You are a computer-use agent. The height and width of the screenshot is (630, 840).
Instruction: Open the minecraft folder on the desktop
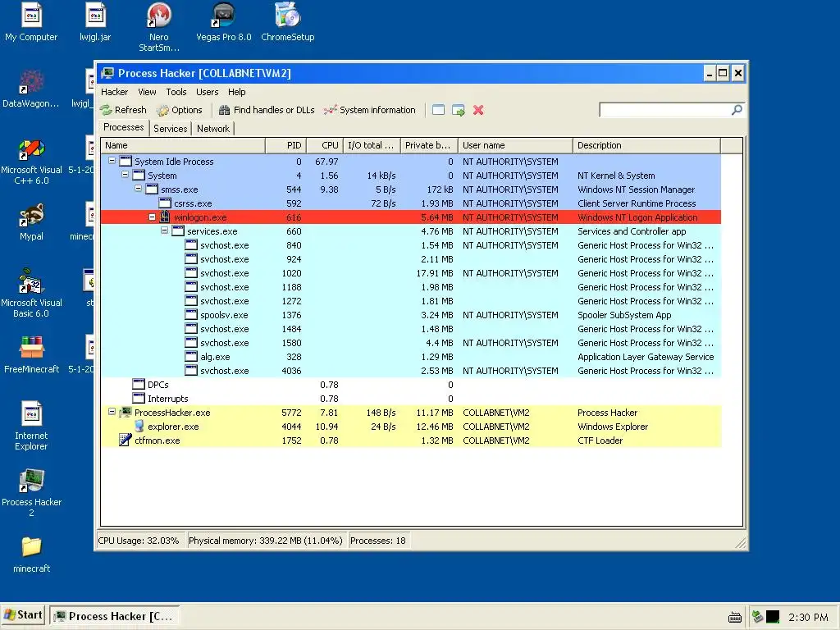[x=31, y=555]
